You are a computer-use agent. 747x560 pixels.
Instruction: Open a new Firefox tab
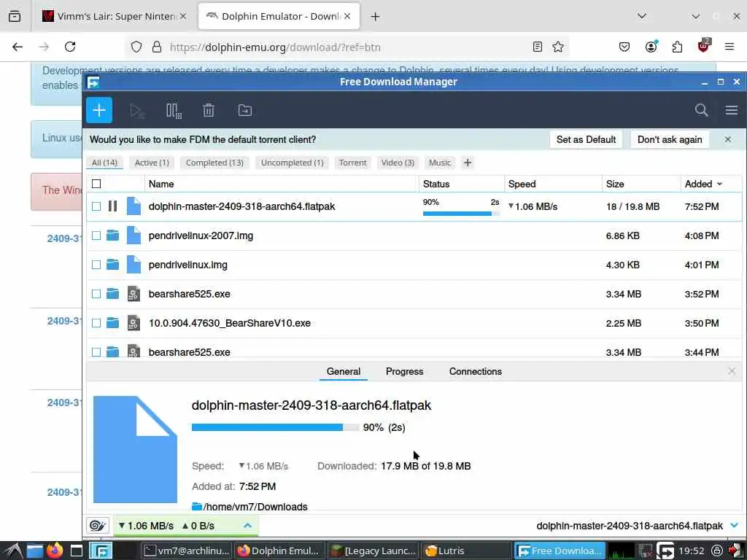click(376, 17)
